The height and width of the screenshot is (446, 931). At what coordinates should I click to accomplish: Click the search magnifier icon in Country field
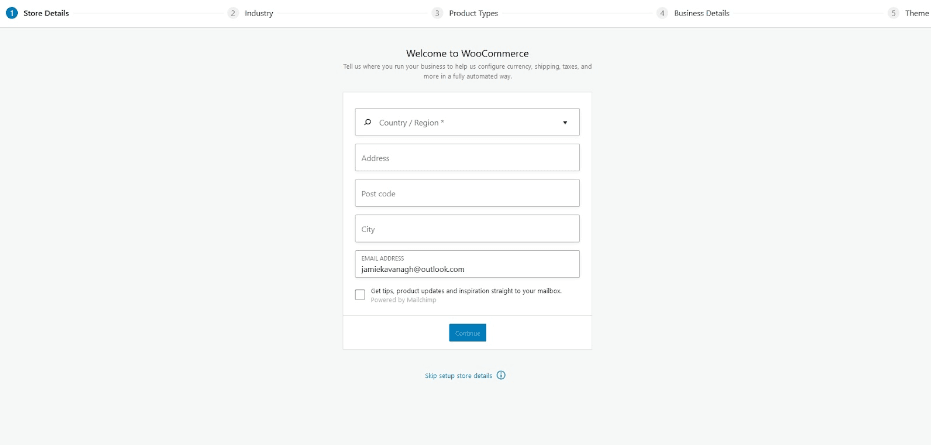[x=367, y=122]
